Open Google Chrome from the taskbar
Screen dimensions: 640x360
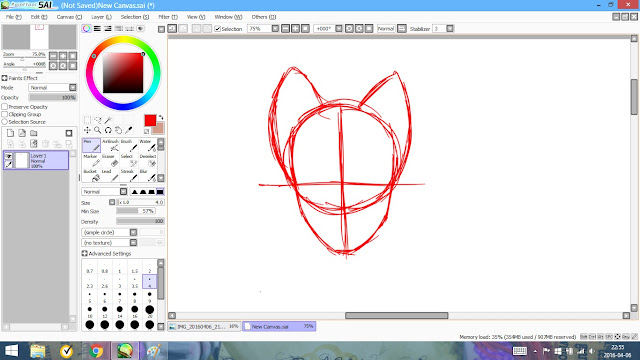pyautogui.click(x=96, y=351)
